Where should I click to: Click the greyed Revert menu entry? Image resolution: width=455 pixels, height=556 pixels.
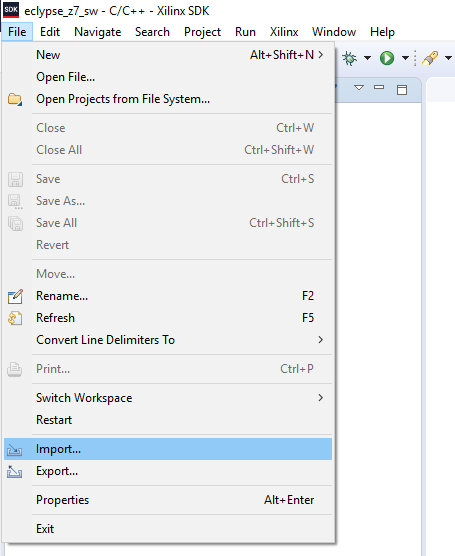pos(168,245)
